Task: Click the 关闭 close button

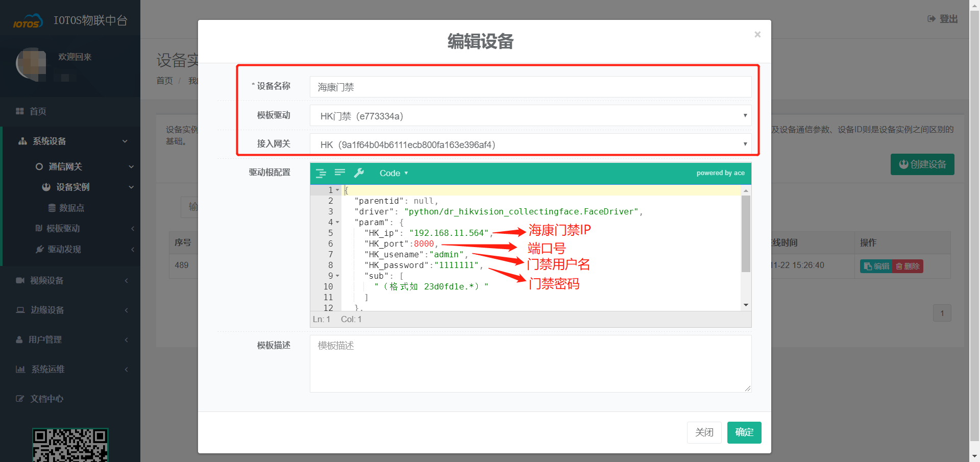Action: (x=704, y=432)
